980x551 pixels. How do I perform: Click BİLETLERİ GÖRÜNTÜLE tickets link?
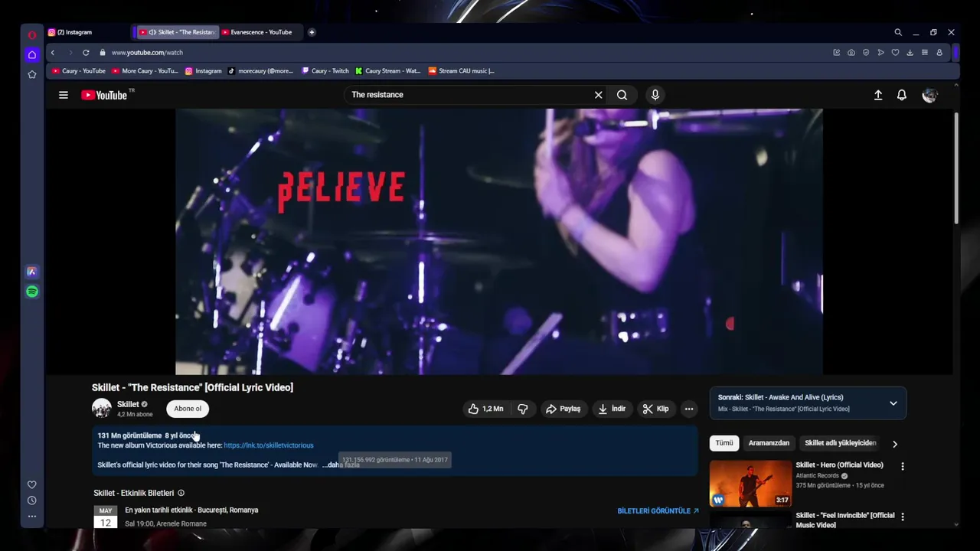point(658,511)
